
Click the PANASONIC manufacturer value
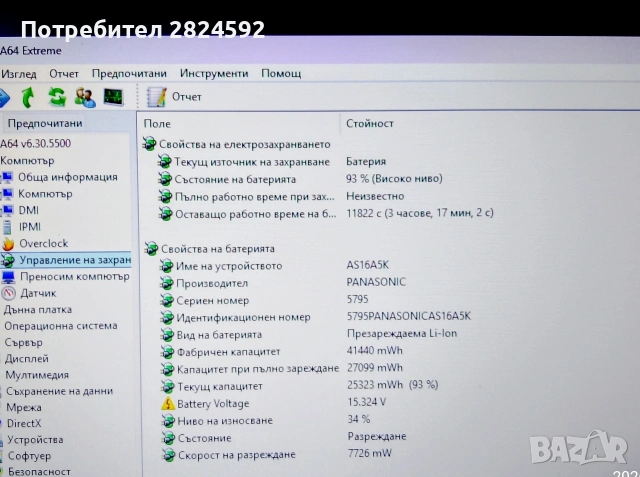[x=376, y=282]
